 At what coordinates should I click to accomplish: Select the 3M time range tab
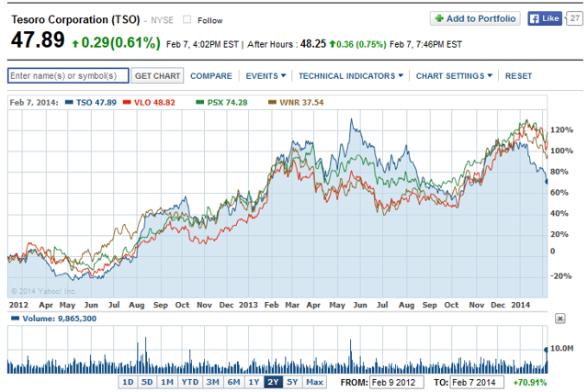[x=212, y=382]
